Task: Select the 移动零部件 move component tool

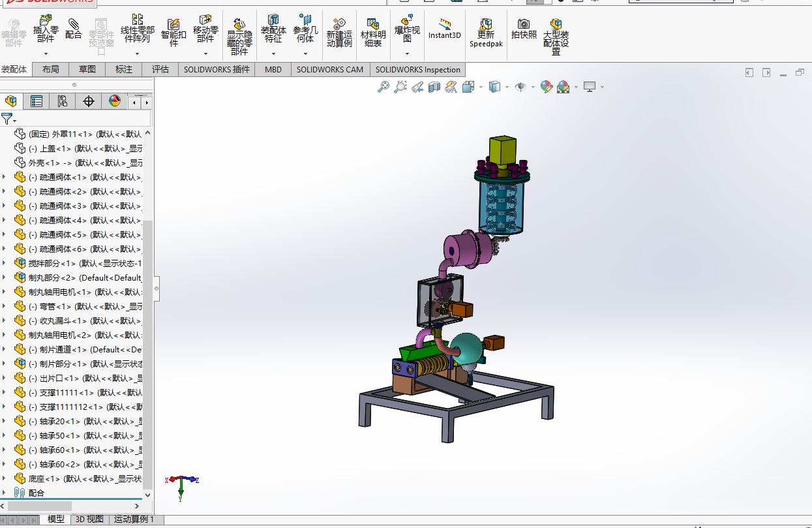Action: coord(205,29)
